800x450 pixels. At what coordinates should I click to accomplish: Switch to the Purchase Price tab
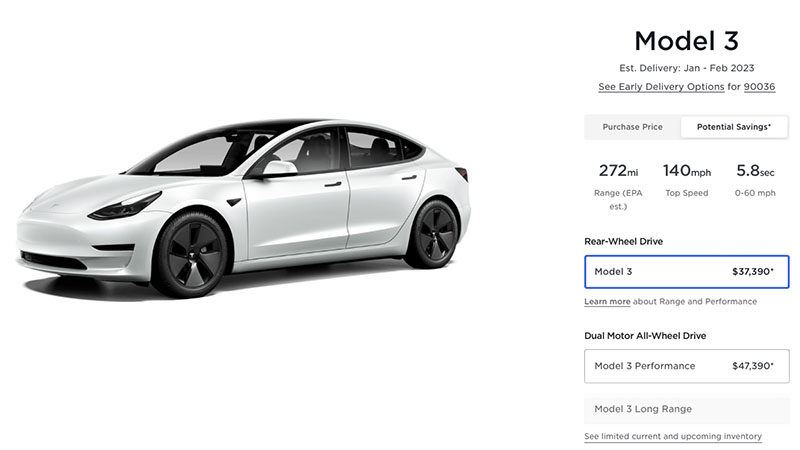[x=632, y=127]
